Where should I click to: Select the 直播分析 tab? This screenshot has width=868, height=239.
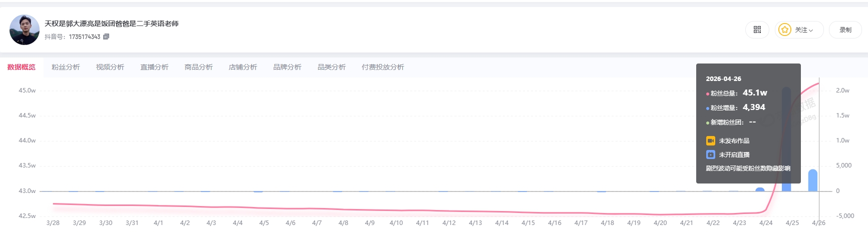154,67
